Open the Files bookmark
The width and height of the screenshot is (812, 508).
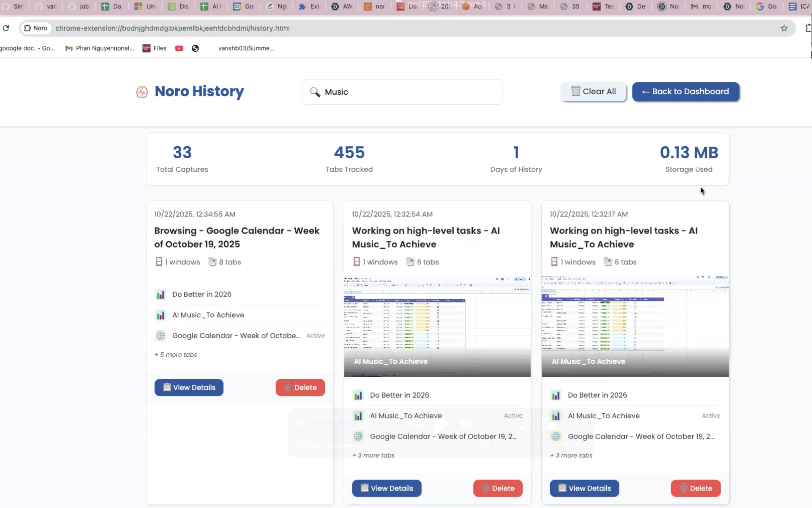[155, 48]
